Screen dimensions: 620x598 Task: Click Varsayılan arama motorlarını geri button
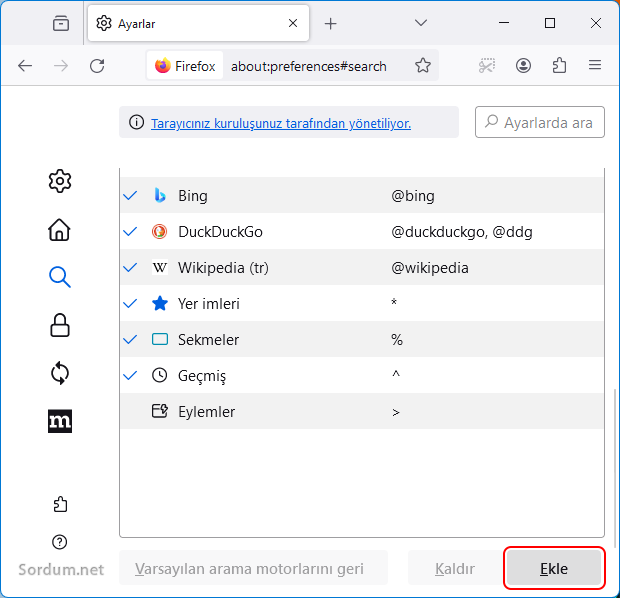tap(253, 568)
